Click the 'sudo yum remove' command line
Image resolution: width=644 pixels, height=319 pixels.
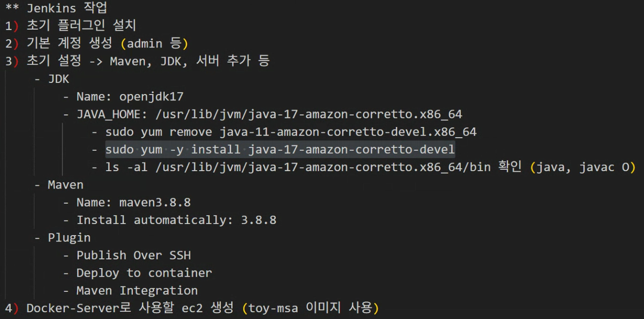pos(284,132)
